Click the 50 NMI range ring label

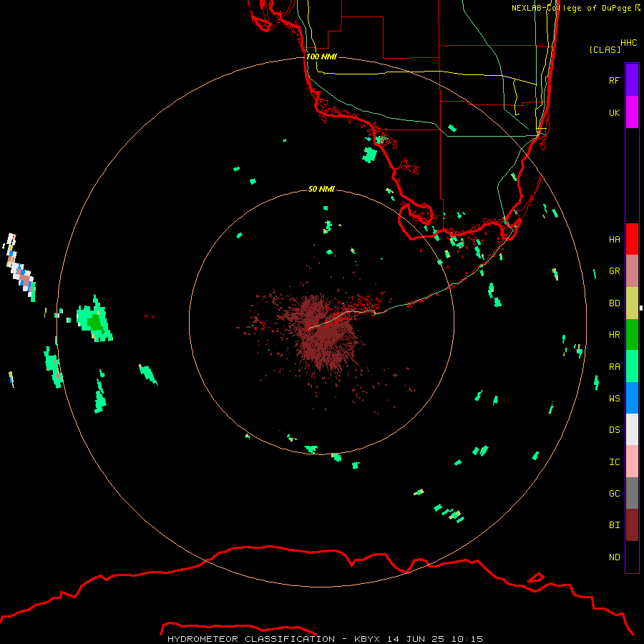tap(321, 189)
